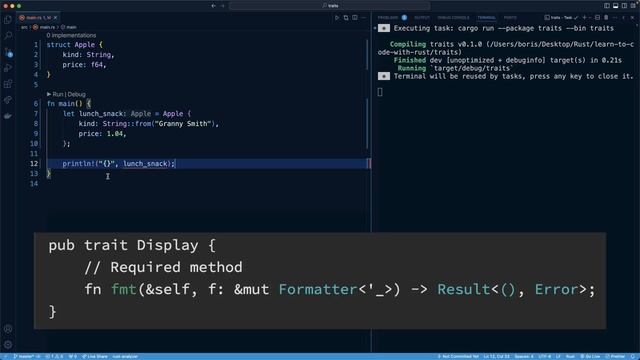This screenshot has height=360, width=640.
Task: Kill the terminal with the trash icon
Action: pyautogui.click(x=606, y=18)
